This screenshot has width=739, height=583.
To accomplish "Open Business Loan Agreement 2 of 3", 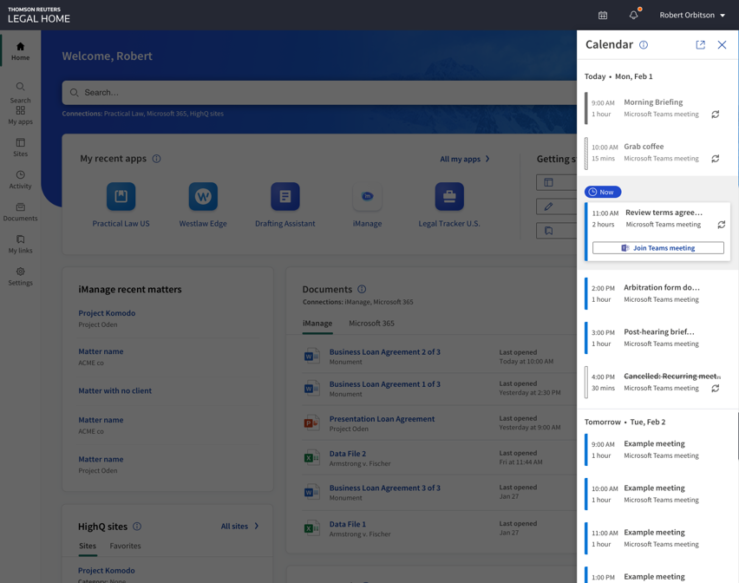I will 385,352.
